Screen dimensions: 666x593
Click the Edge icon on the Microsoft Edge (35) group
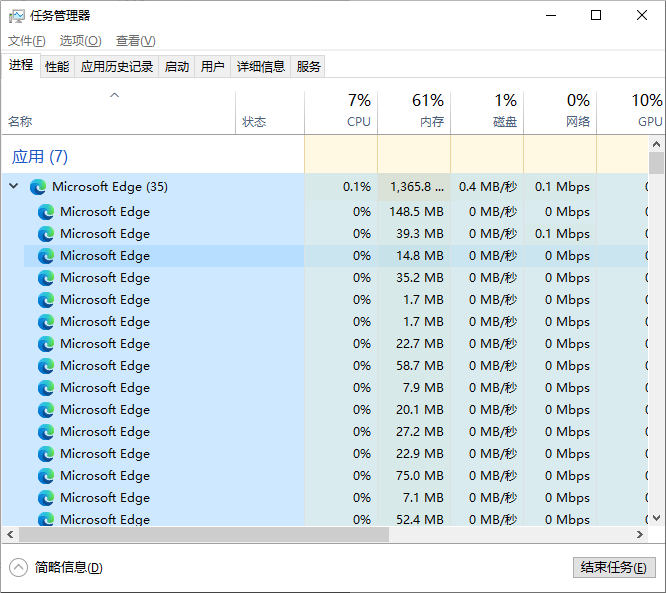click(38, 187)
